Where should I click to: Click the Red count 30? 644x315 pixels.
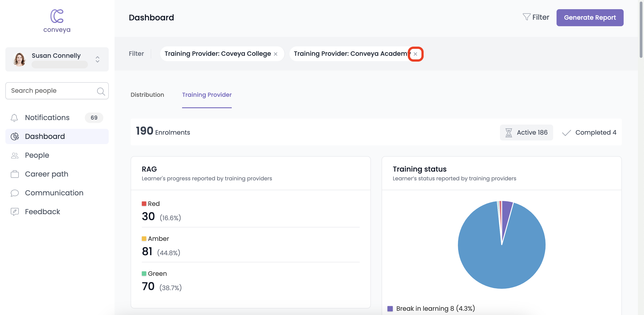(x=148, y=216)
